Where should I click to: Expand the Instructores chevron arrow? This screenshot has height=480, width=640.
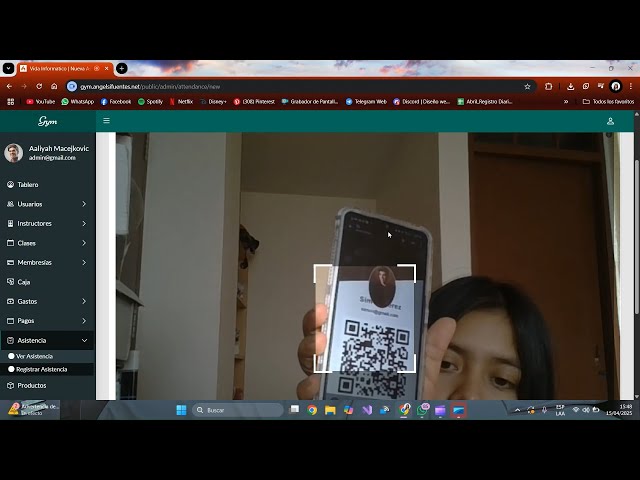click(84, 223)
